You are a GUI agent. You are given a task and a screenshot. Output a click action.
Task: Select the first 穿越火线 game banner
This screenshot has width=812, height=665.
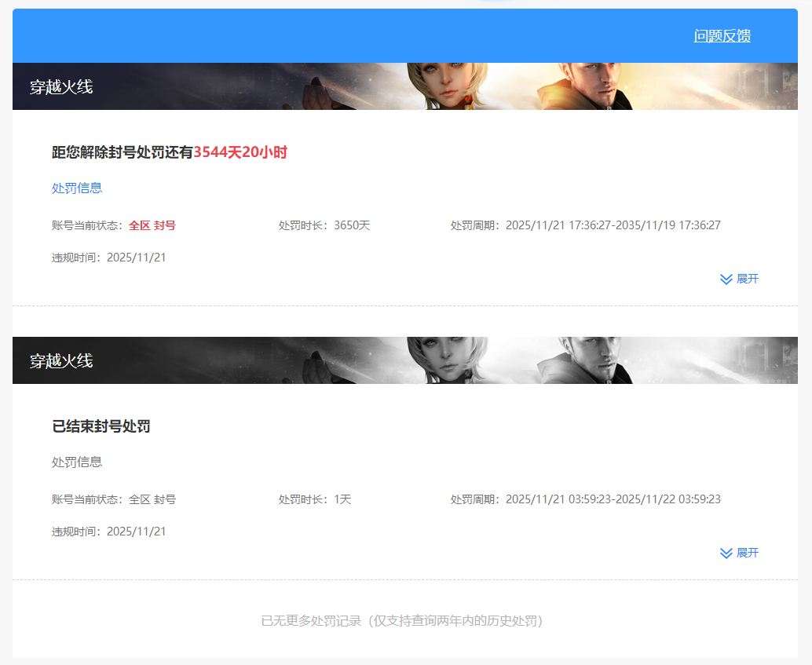coord(60,86)
